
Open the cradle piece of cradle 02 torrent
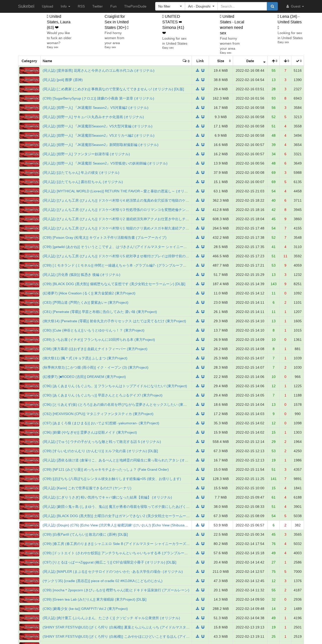pos(103,581)
